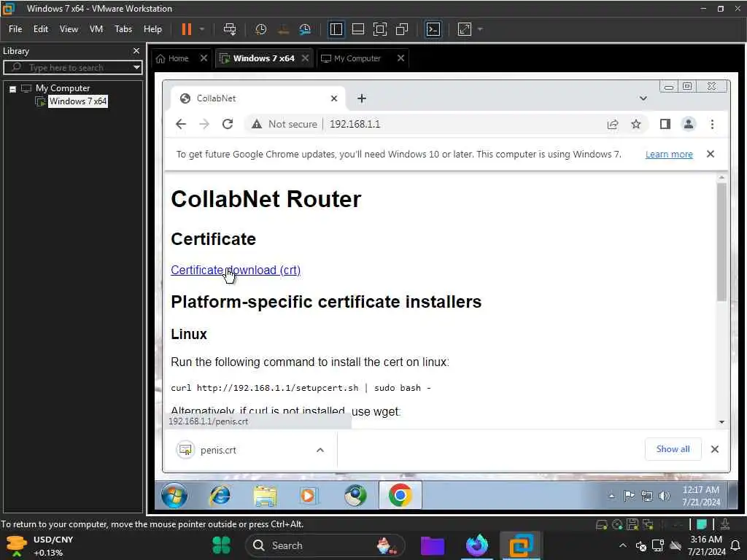The width and height of the screenshot is (747, 560).
Task: Click the scroll down arrow on page
Action: [721, 422]
